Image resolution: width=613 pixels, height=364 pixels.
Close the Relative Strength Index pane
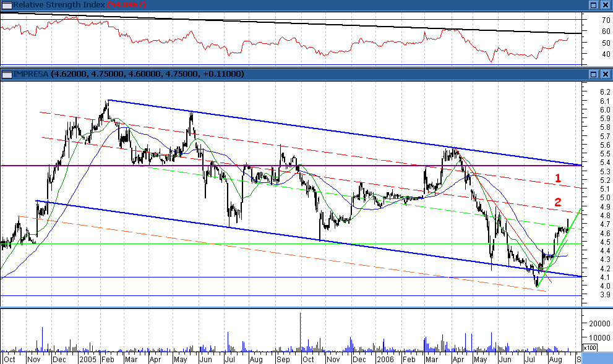coord(606,5)
